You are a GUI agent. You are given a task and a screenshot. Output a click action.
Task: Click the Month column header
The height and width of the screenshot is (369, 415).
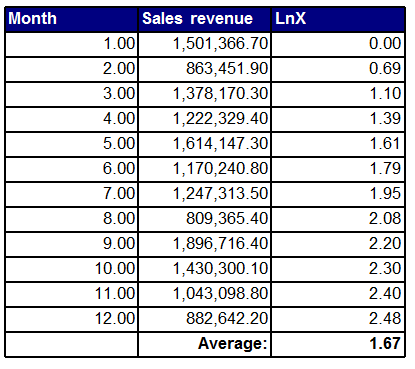point(72,19)
